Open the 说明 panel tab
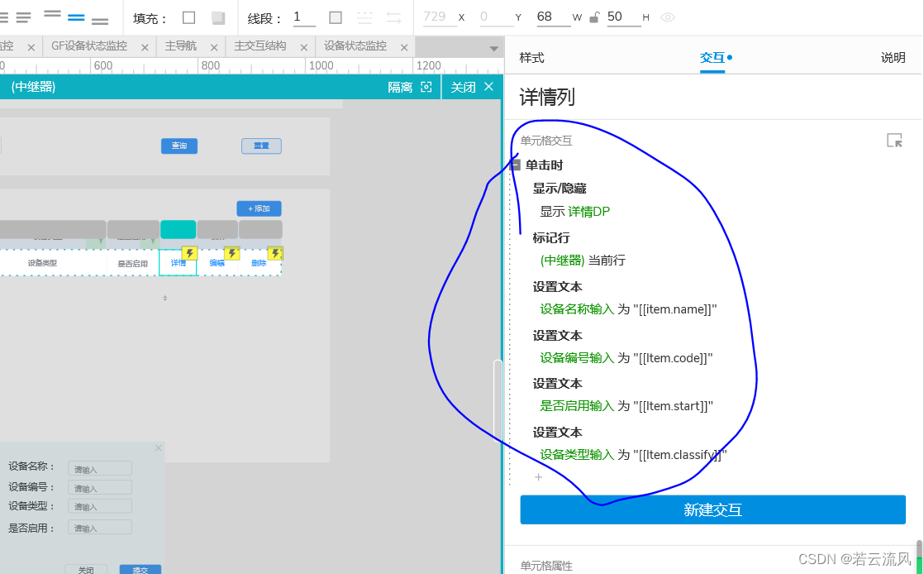 click(893, 58)
